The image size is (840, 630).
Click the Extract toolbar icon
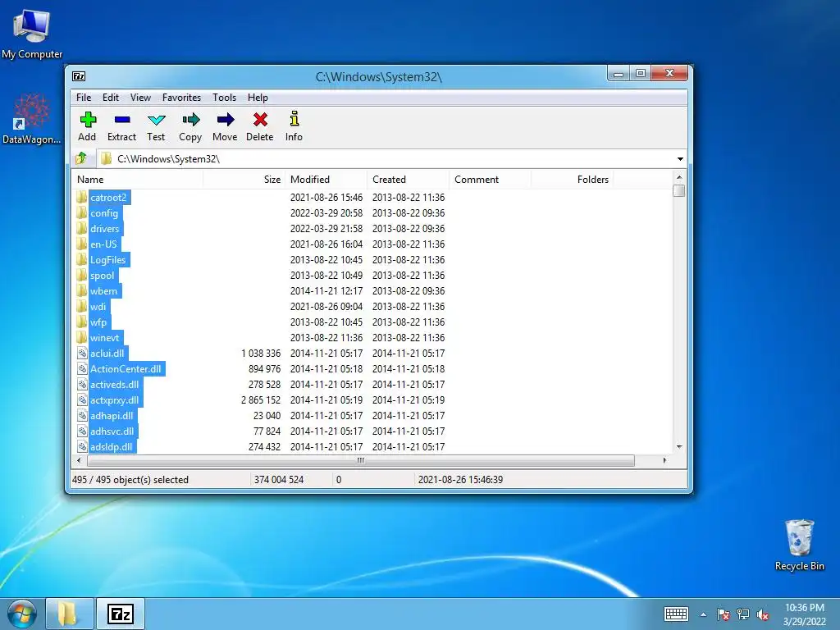pos(122,120)
